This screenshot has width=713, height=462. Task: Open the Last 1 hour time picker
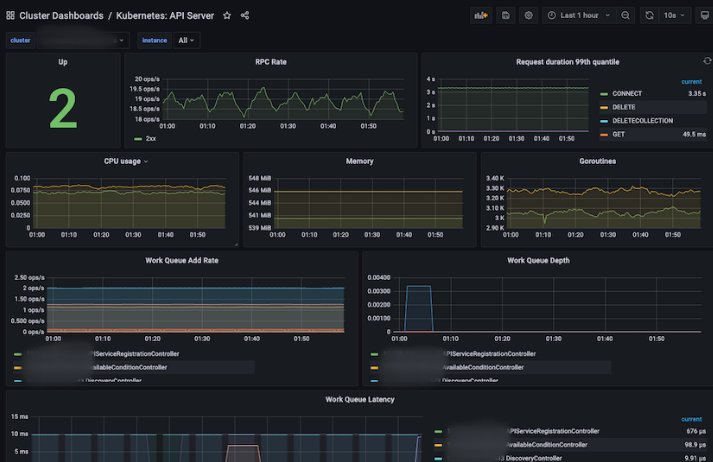(x=579, y=15)
